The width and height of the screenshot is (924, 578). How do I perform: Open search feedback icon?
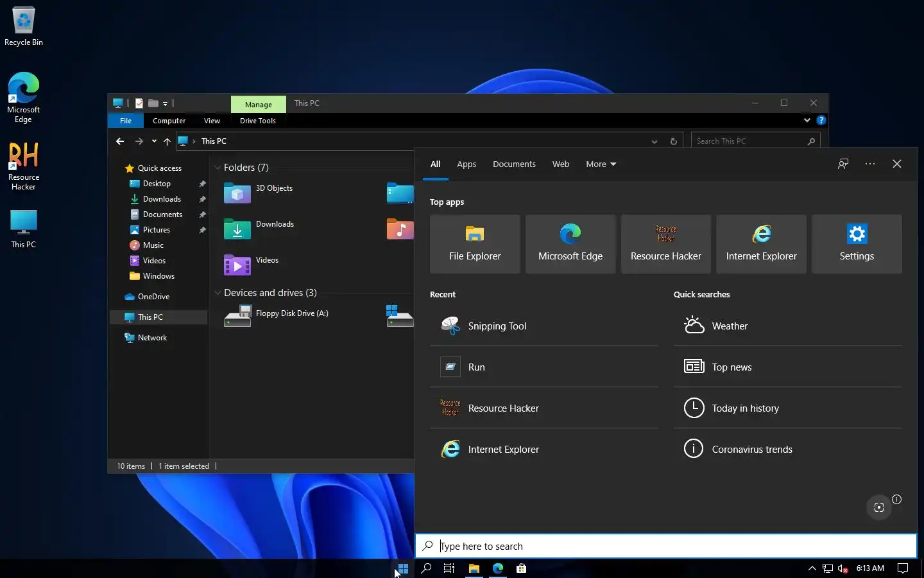[843, 164]
